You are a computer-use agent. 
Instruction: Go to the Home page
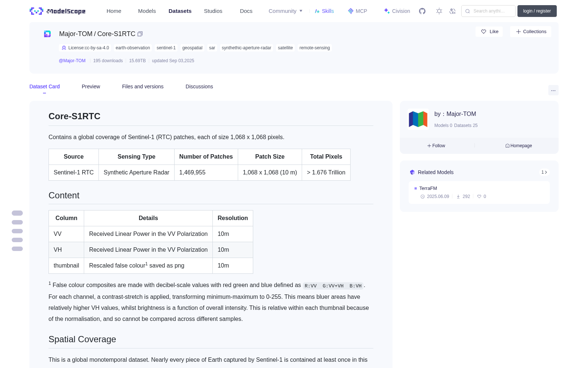(x=114, y=11)
